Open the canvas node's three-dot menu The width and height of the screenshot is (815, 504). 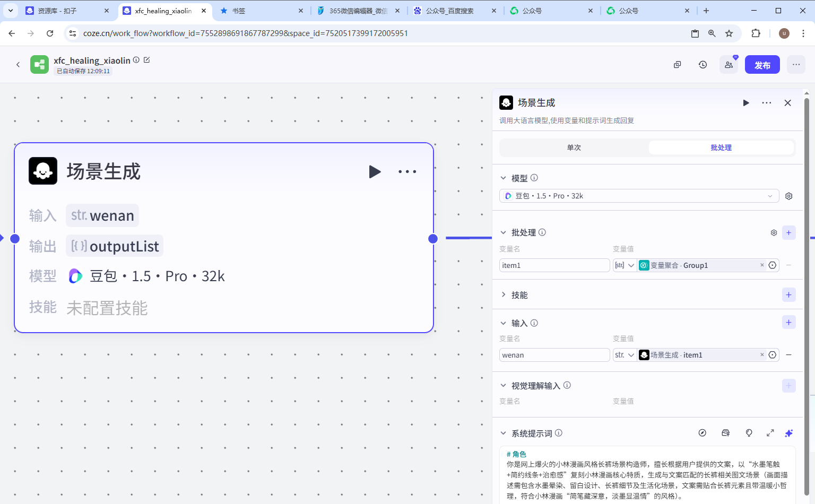(x=407, y=171)
